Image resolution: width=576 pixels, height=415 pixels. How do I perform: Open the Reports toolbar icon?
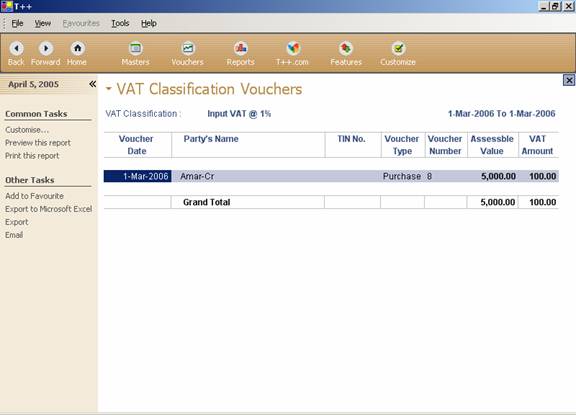pyautogui.click(x=241, y=48)
